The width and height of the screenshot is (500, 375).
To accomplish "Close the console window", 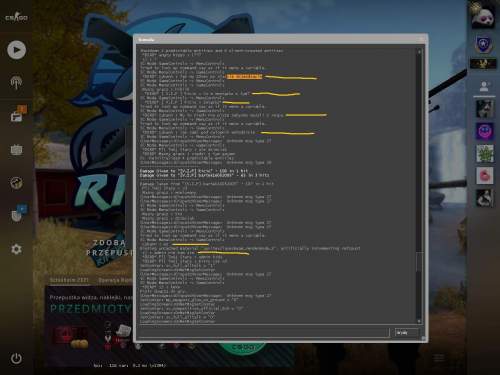I will coord(422,39).
